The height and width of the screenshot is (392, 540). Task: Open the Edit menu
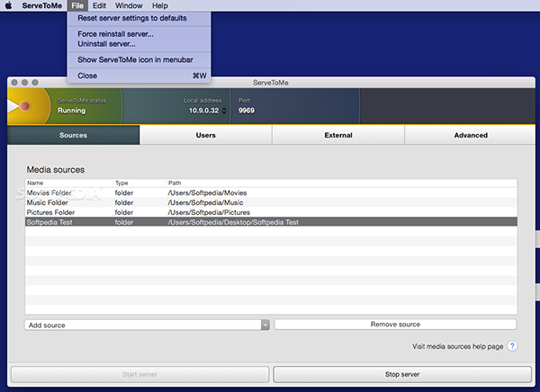tap(99, 5)
